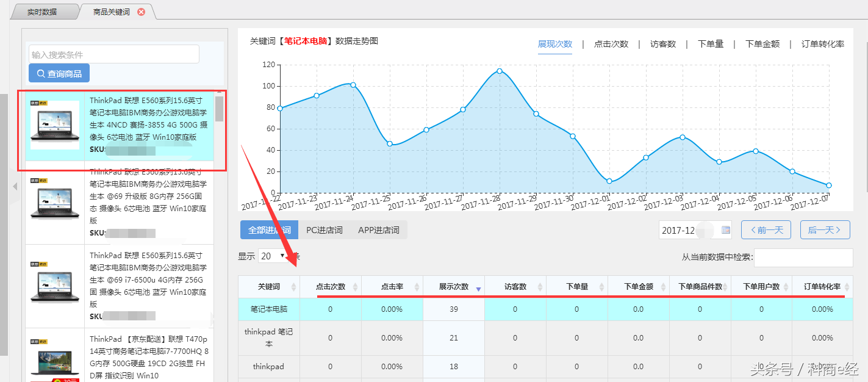
Task: Select the 全部进店词 filter tab
Action: coord(269,230)
